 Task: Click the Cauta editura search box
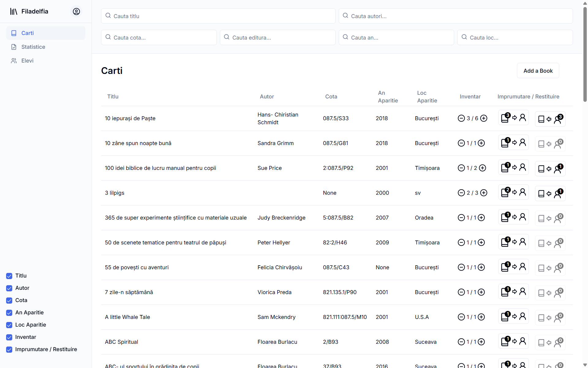point(277,38)
